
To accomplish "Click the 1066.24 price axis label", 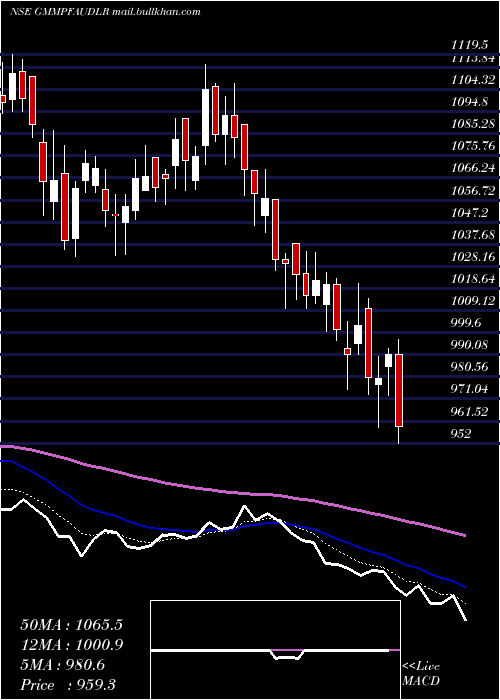I will (473, 168).
